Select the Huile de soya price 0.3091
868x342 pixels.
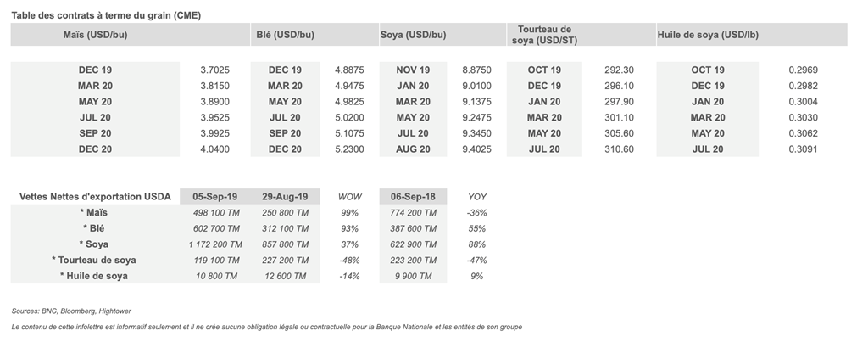801,149
